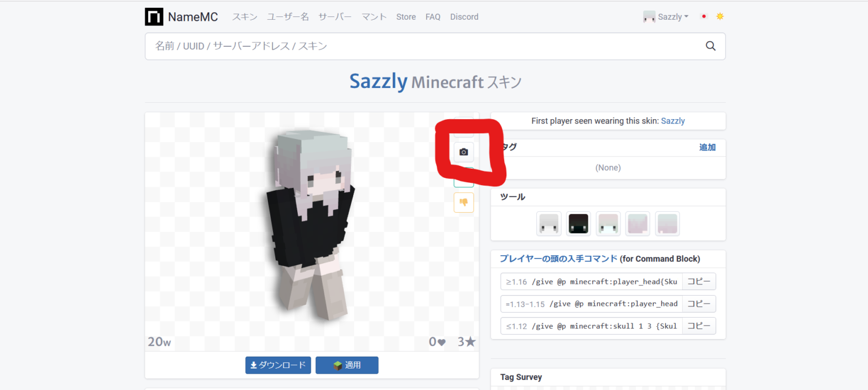
Task: Click the magnifying glass search icon
Action: pos(710,46)
